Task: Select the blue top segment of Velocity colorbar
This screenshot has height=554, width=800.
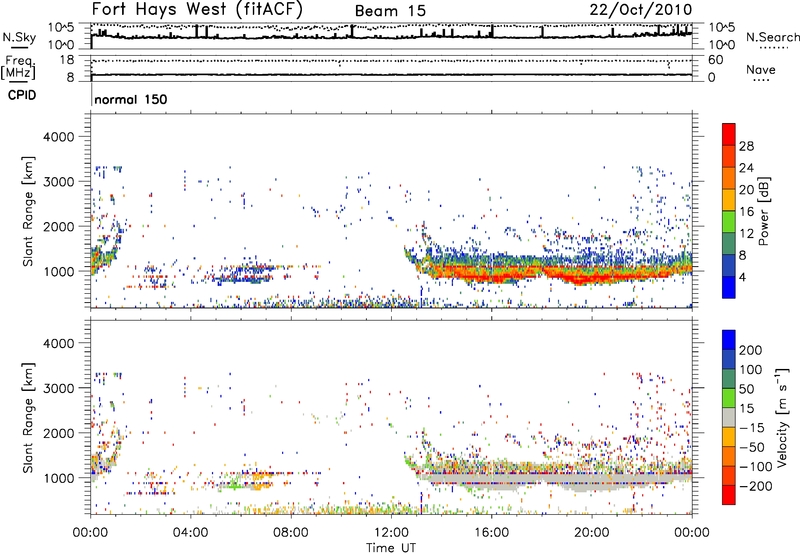Action: [x=729, y=340]
